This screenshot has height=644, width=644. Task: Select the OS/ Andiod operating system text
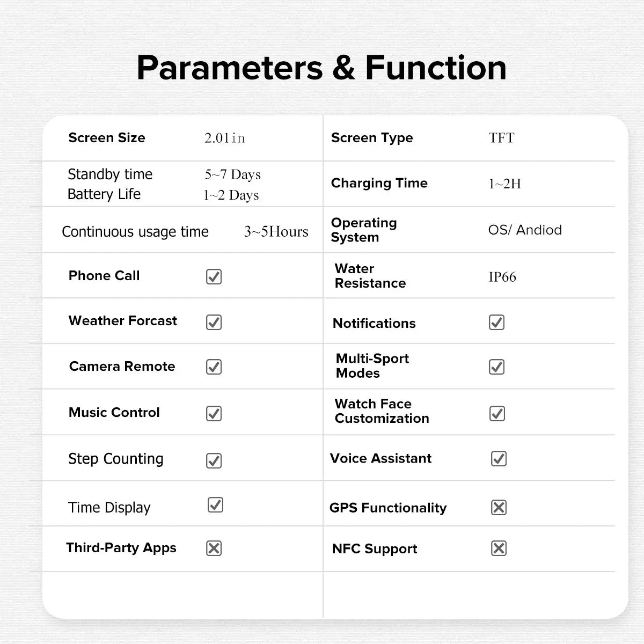point(525,230)
